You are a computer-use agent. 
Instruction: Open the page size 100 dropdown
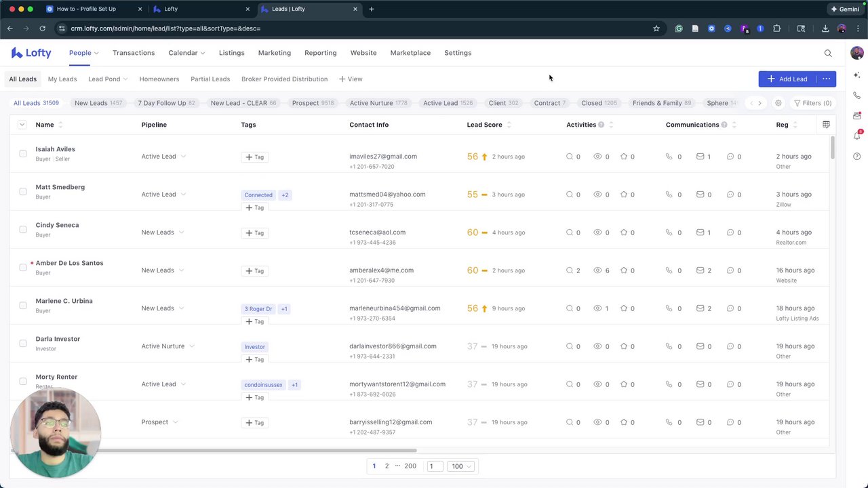461,466
